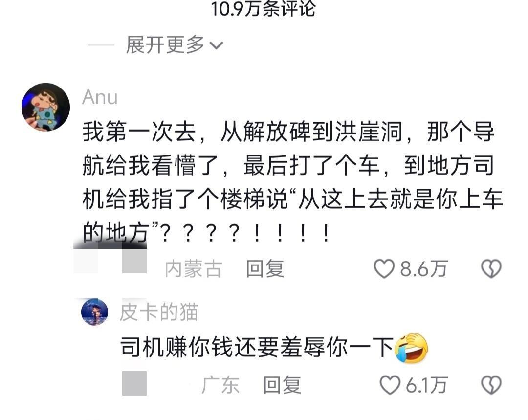The width and height of the screenshot is (528, 420).
Task: Tap the laughing crying emoji in reply
Action: [411, 348]
